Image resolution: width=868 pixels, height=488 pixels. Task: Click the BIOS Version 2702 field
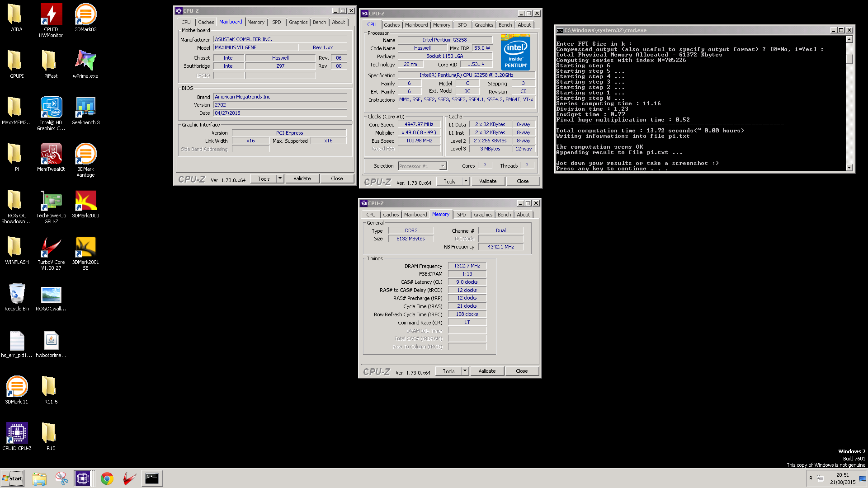click(x=280, y=105)
